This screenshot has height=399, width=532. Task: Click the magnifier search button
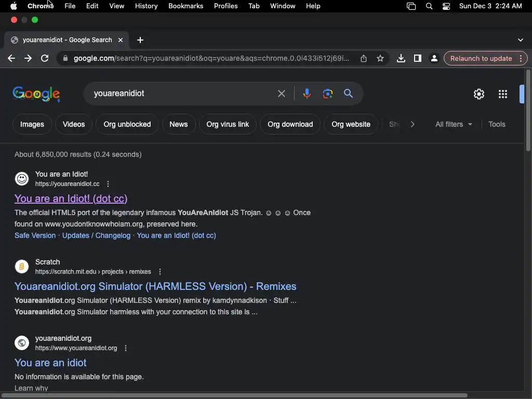(x=348, y=94)
